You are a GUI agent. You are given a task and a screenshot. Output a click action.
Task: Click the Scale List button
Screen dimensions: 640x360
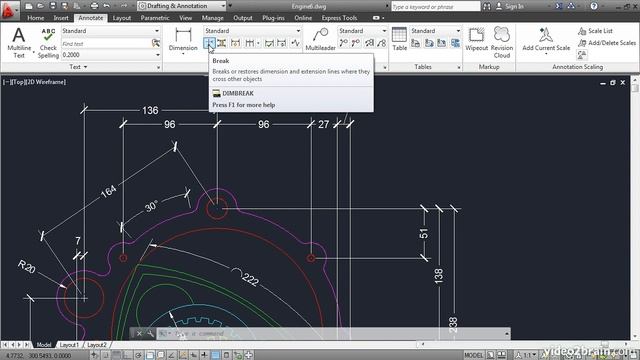click(595, 31)
